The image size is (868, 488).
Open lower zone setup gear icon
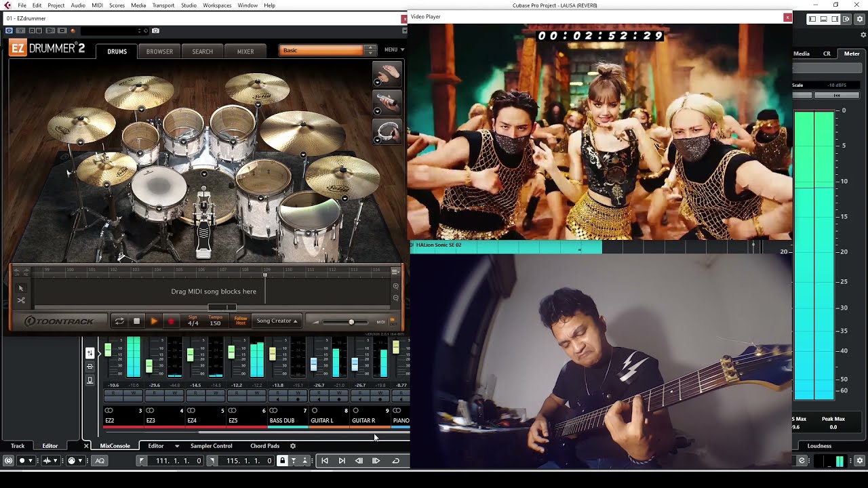(293, 446)
